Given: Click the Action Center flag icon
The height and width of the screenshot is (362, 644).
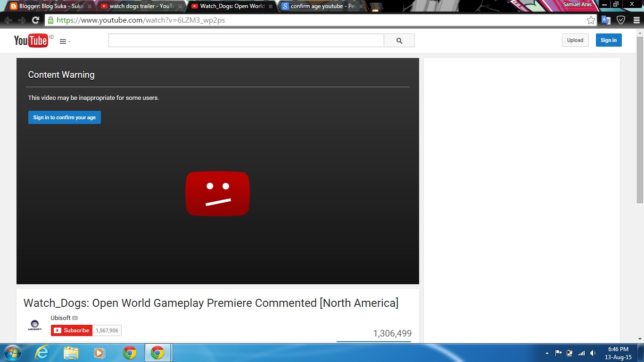Looking at the screenshot, I should 559,353.
